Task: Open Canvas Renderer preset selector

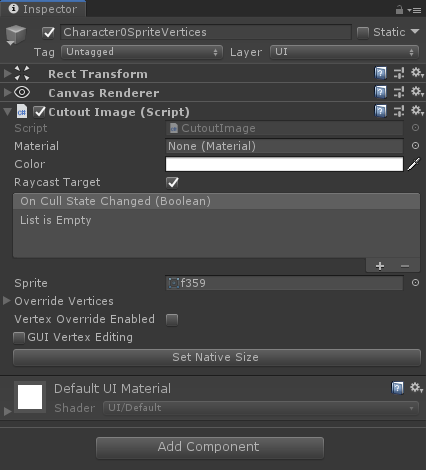Action: [x=399, y=92]
